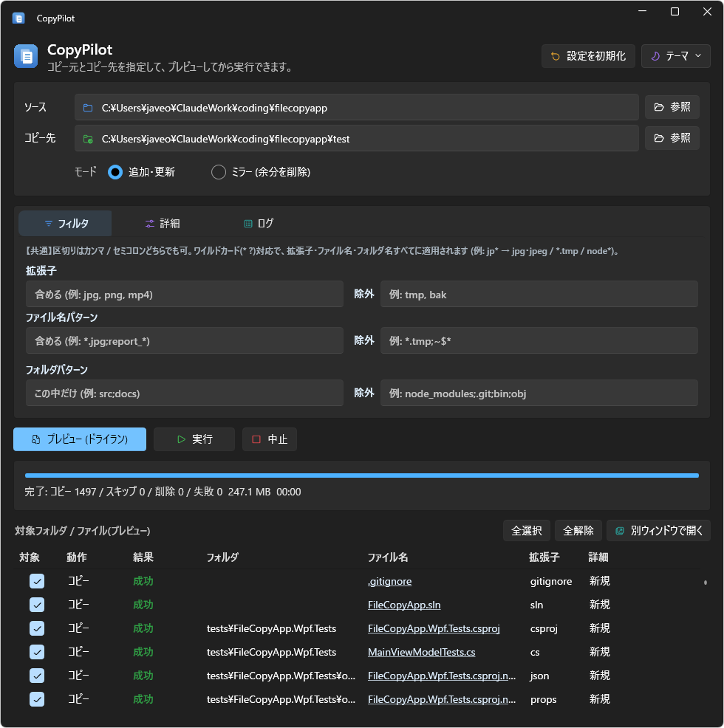Click the 詳細 column header in the table
Viewport: 724px width, 728px height.
click(x=598, y=557)
